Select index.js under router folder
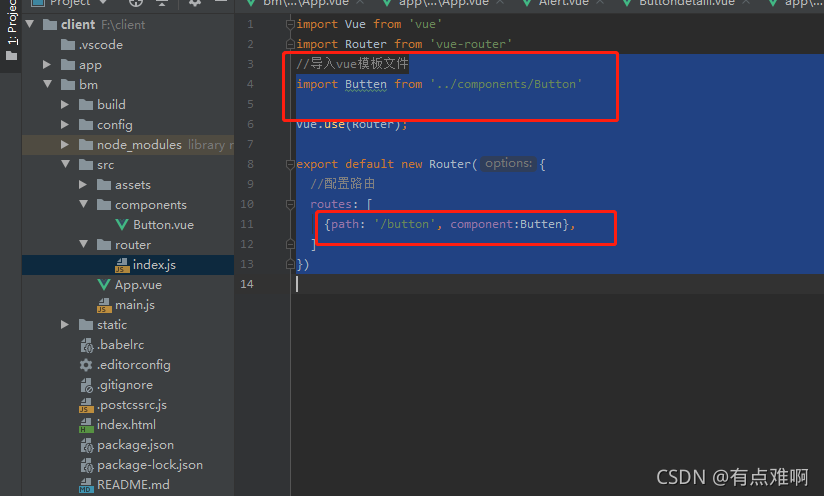Image resolution: width=824 pixels, height=496 pixels. [154, 265]
